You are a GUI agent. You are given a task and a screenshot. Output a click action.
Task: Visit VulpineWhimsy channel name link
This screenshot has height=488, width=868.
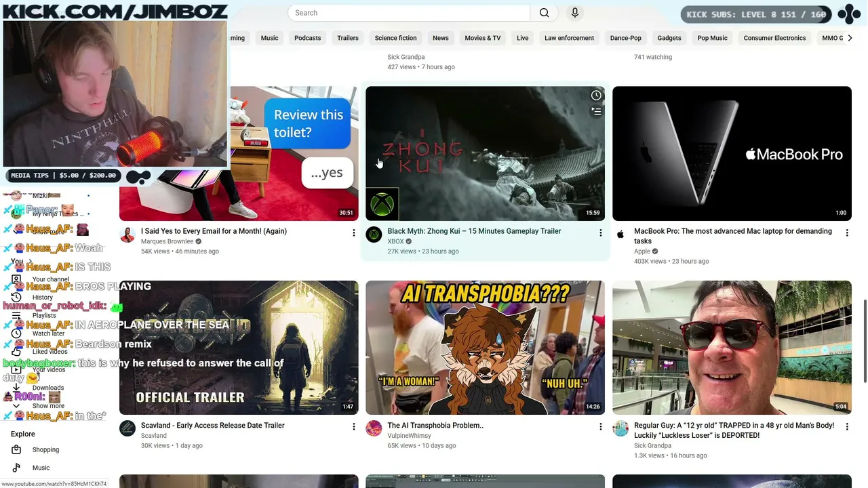[x=409, y=436]
